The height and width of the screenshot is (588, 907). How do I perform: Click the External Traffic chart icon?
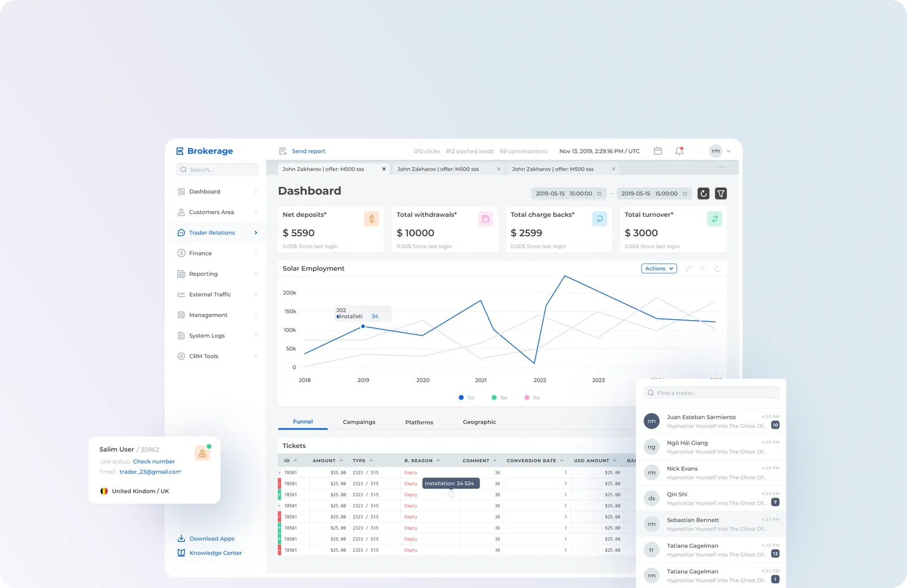coord(181,295)
